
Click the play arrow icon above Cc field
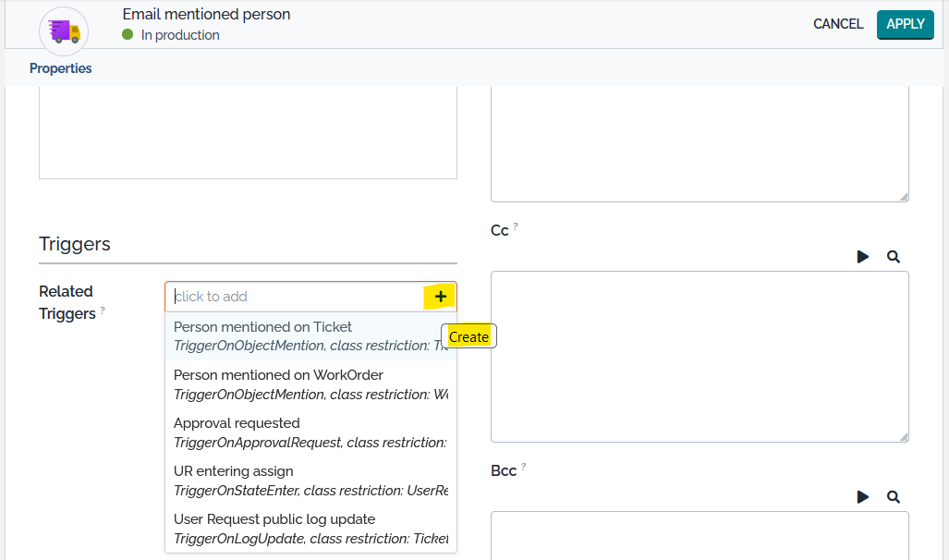point(862,257)
